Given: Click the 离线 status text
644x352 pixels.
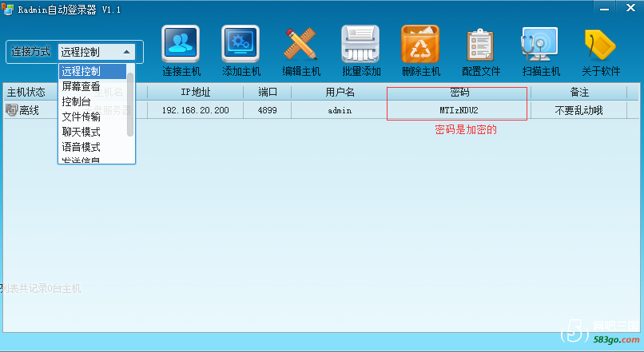Looking at the screenshot, I should pos(29,110).
